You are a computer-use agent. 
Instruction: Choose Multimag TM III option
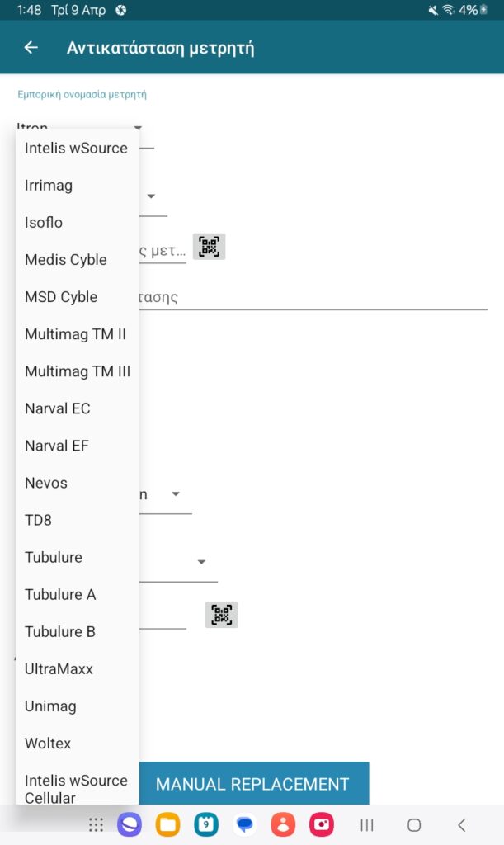(78, 371)
